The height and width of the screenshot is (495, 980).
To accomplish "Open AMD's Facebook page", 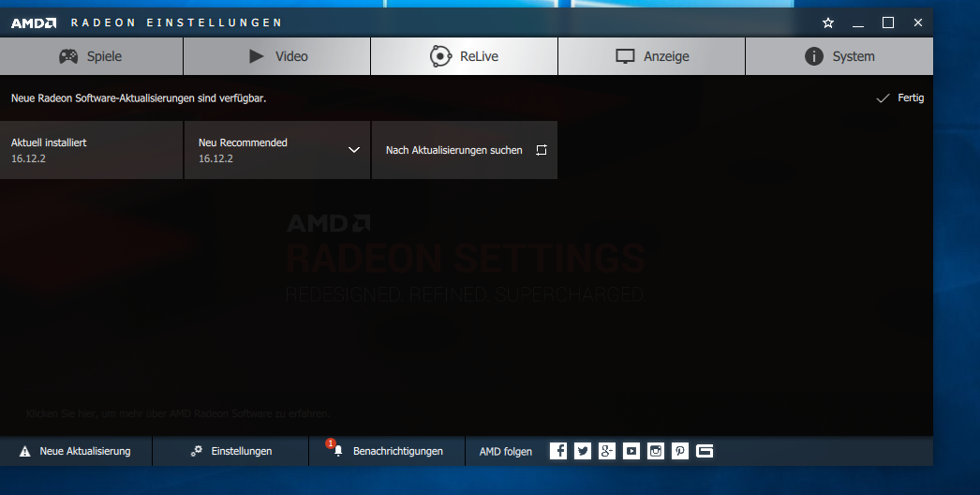I will tap(558, 451).
